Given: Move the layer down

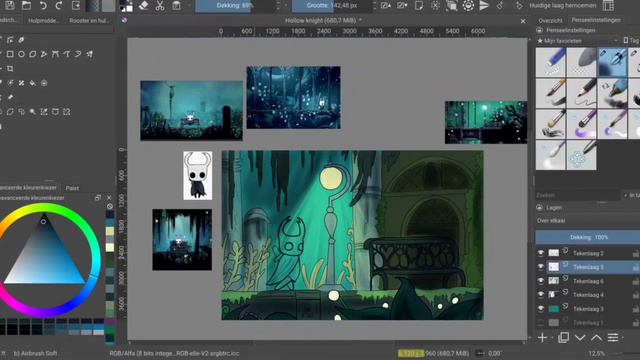Looking at the screenshot, I should click(x=580, y=338).
